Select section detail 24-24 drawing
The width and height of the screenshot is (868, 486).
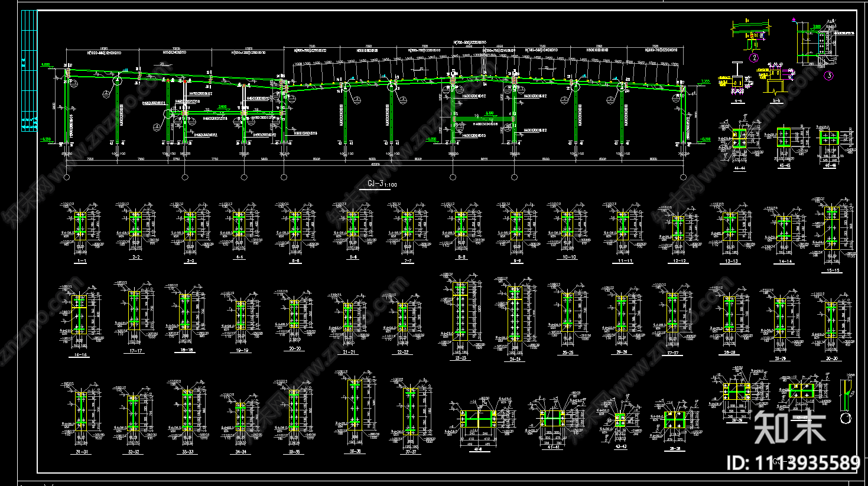(x=515, y=319)
